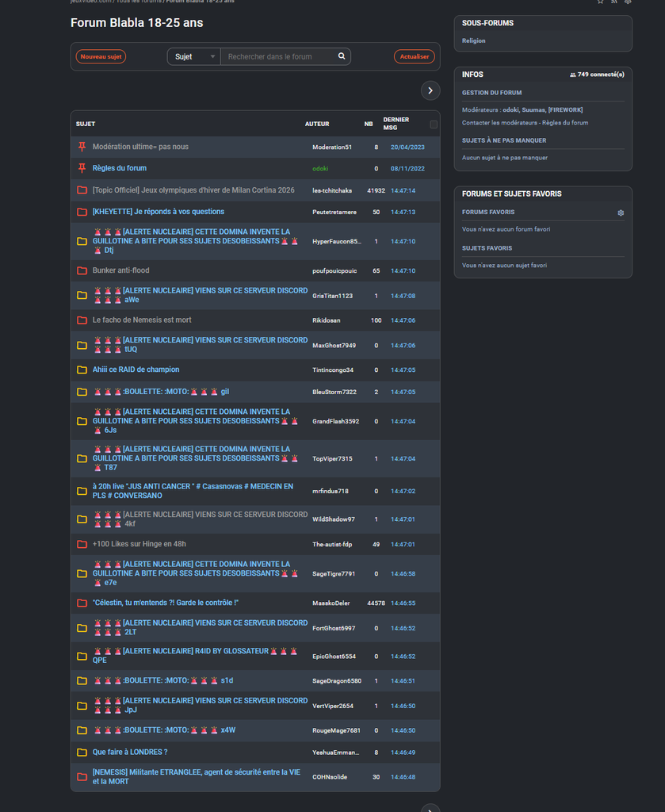Open Contacter les modérateurs link
This screenshot has height=812, width=665.
tap(499, 123)
